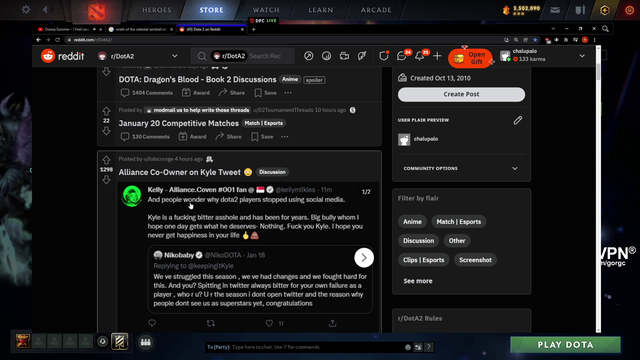The height and width of the screenshot is (360, 640).
Task: Click the reddit search field
Action: tap(242, 56)
